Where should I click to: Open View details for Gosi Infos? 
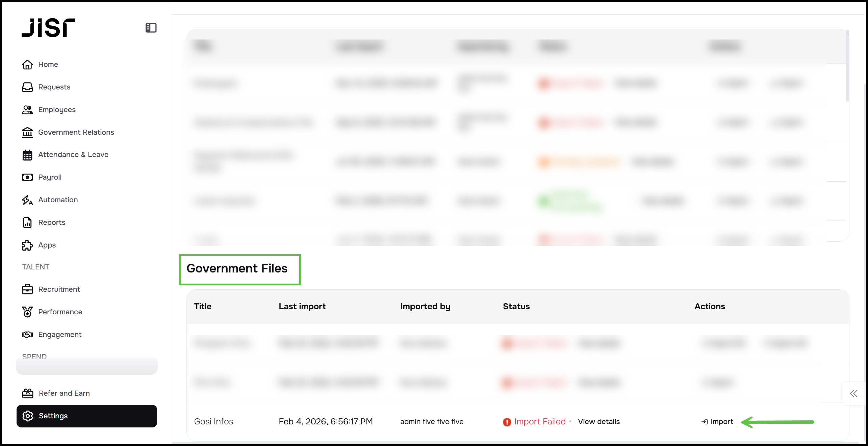(598, 422)
